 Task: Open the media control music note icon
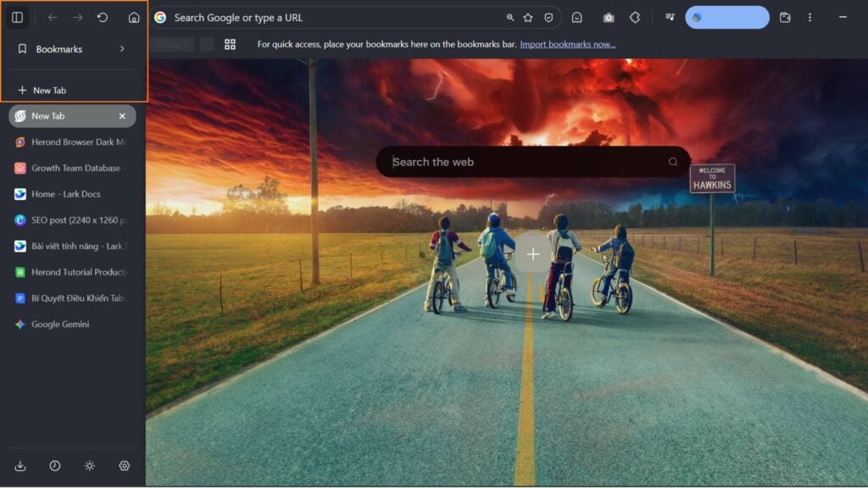(x=670, y=17)
